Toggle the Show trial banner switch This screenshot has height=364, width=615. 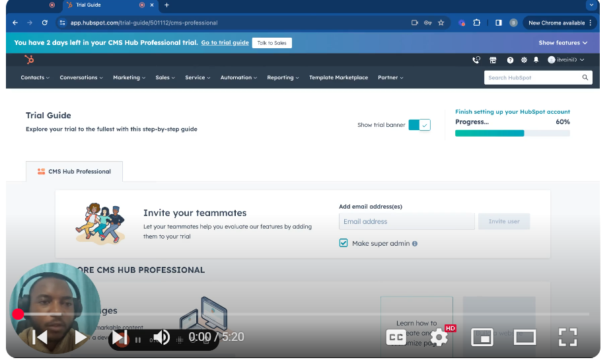(419, 125)
